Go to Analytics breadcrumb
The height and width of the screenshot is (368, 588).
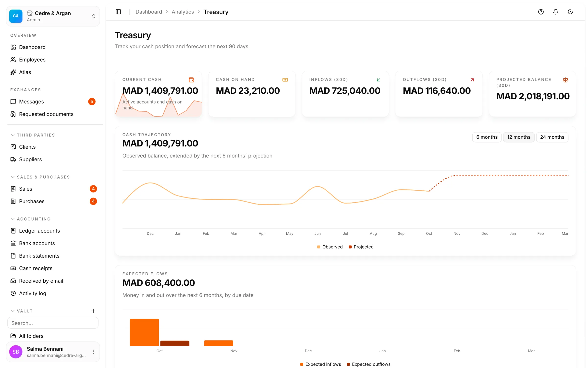183,12
